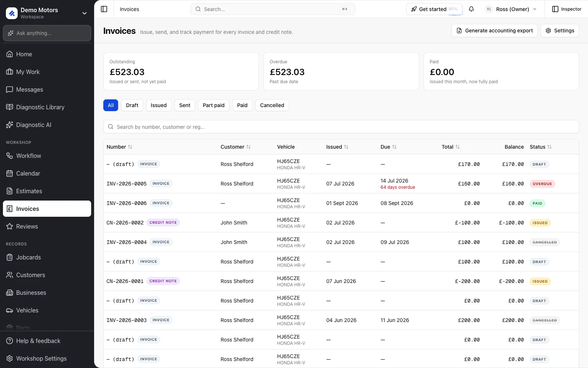588x368 pixels.
Task: Toggle the sidebar panel icon
Action: pos(104,9)
